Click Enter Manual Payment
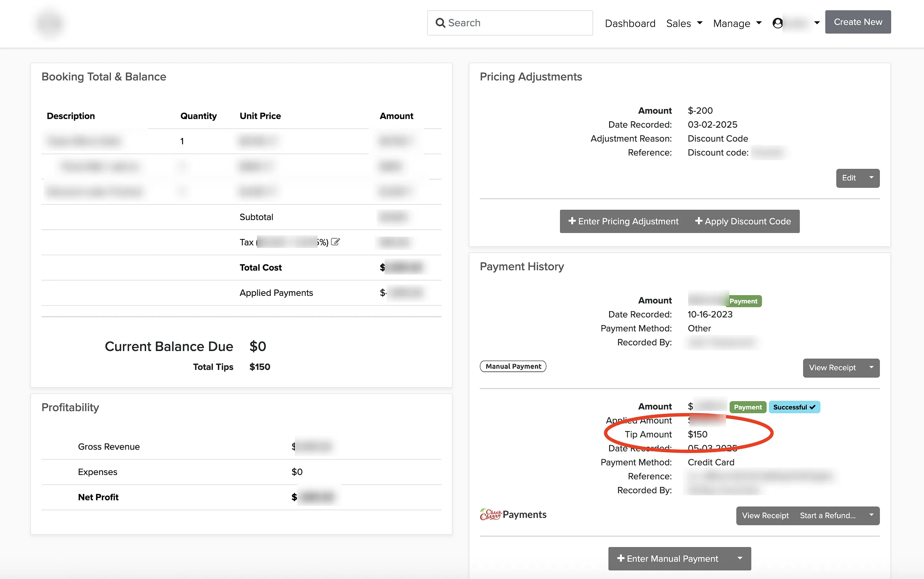This screenshot has height=579, width=924. click(668, 558)
